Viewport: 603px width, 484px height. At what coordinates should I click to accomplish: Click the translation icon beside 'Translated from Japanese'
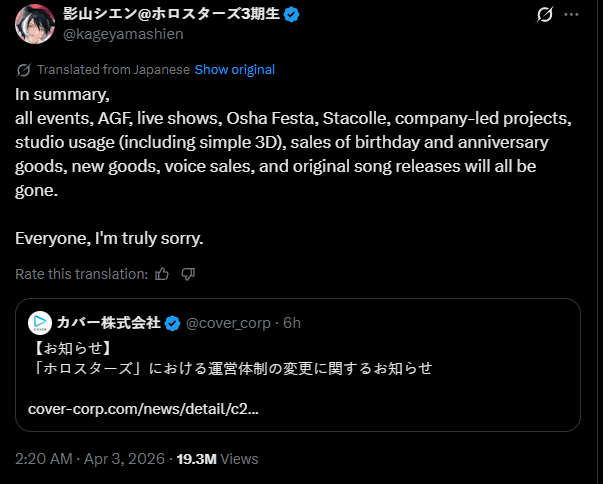24,70
